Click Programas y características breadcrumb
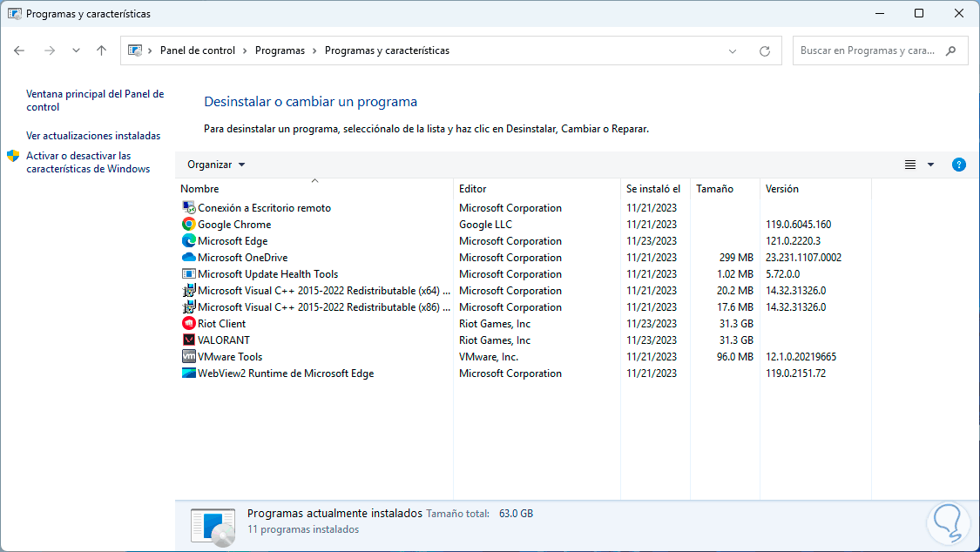The image size is (980, 552). click(387, 50)
